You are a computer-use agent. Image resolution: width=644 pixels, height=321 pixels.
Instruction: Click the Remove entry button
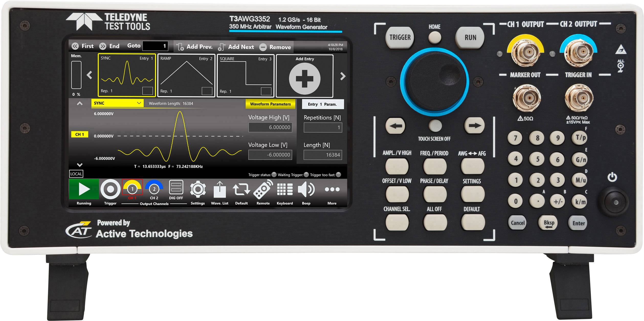pyautogui.click(x=280, y=47)
